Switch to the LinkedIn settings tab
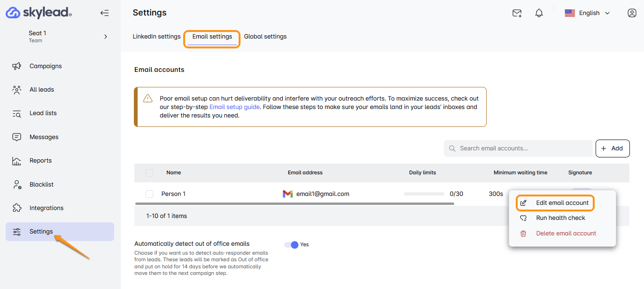The height and width of the screenshot is (289, 644). (x=156, y=37)
